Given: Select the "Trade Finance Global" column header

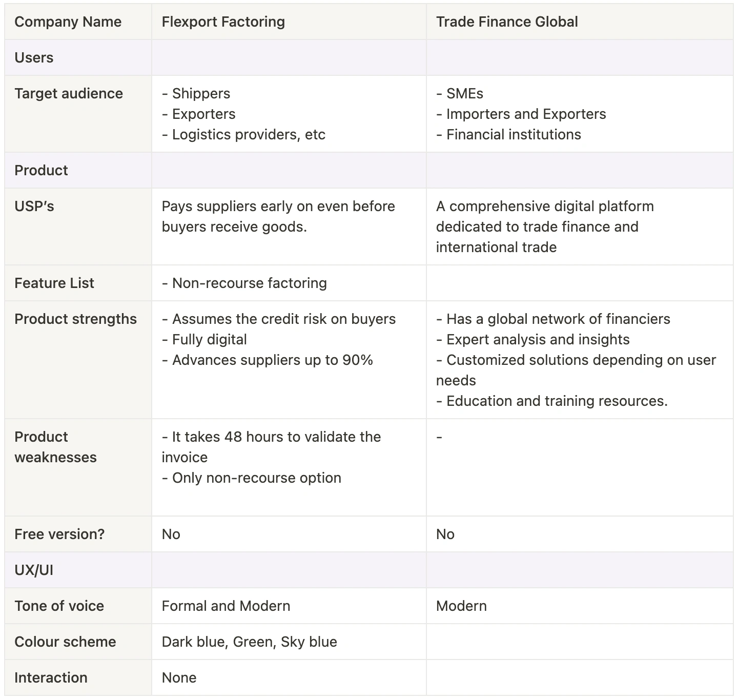Looking at the screenshot, I should click(507, 22).
